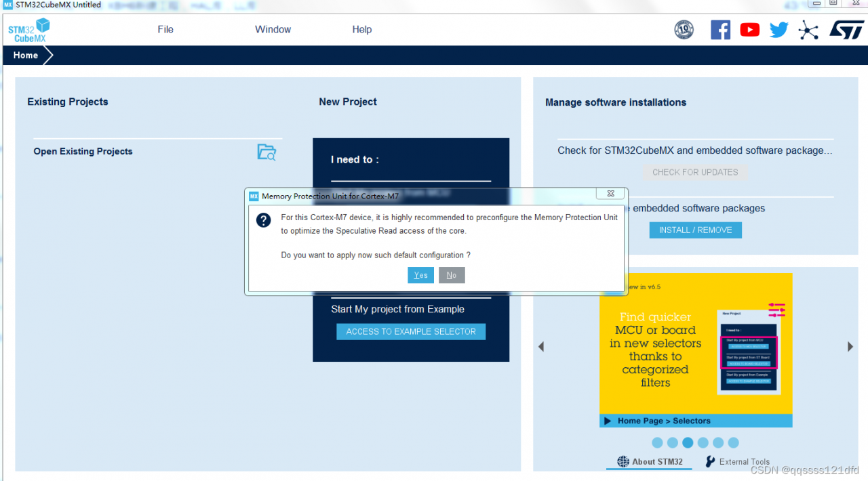
Task: Show the previous carousel slide
Action: 541,347
